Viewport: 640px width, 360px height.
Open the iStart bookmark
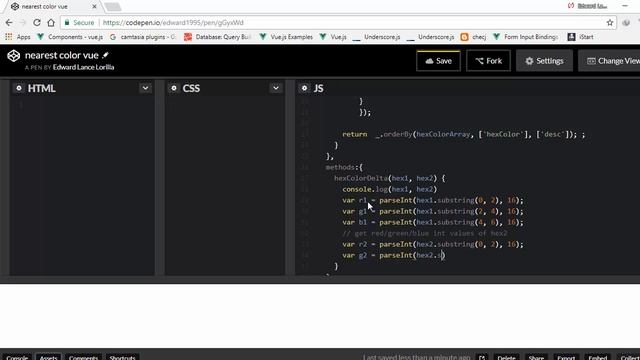[x=581, y=37]
